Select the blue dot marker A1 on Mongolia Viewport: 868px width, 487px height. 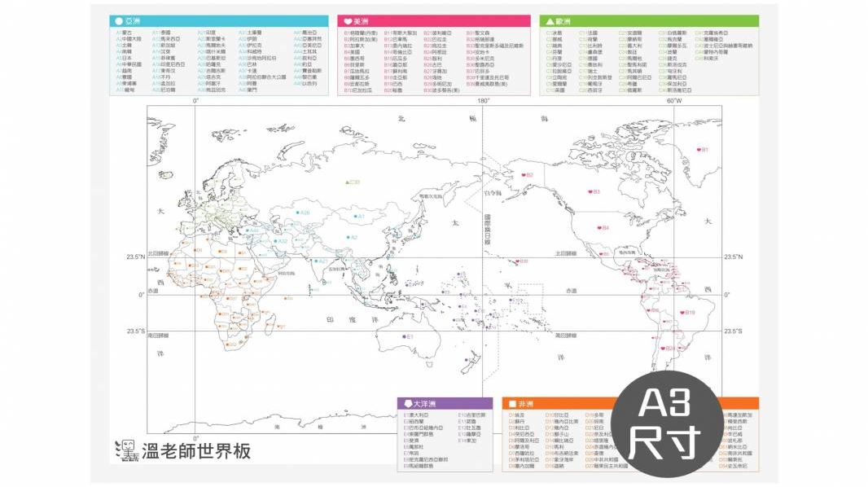coord(353,217)
